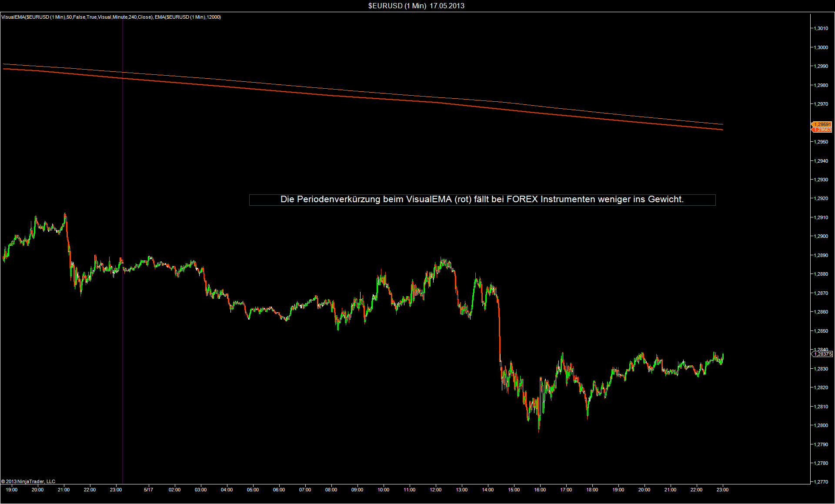Click the 1,3010 price axis label
The height and width of the screenshot is (504, 835).
[821, 28]
